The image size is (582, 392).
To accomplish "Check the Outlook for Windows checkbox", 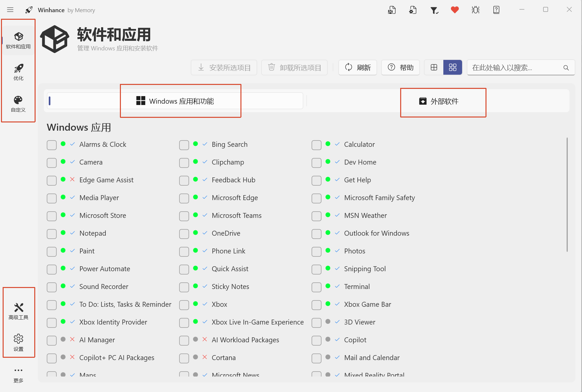I will [x=317, y=234].
